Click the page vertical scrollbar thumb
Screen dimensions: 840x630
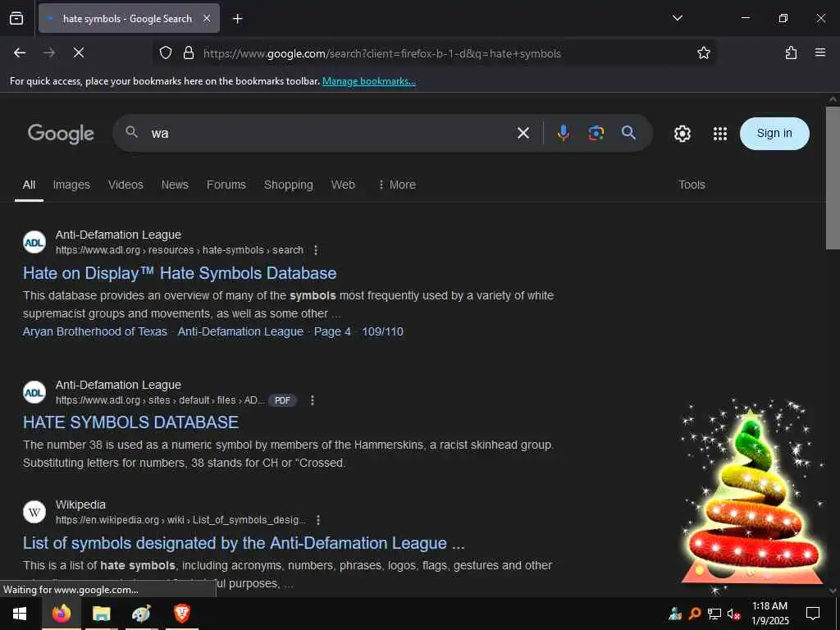(833, 177)
